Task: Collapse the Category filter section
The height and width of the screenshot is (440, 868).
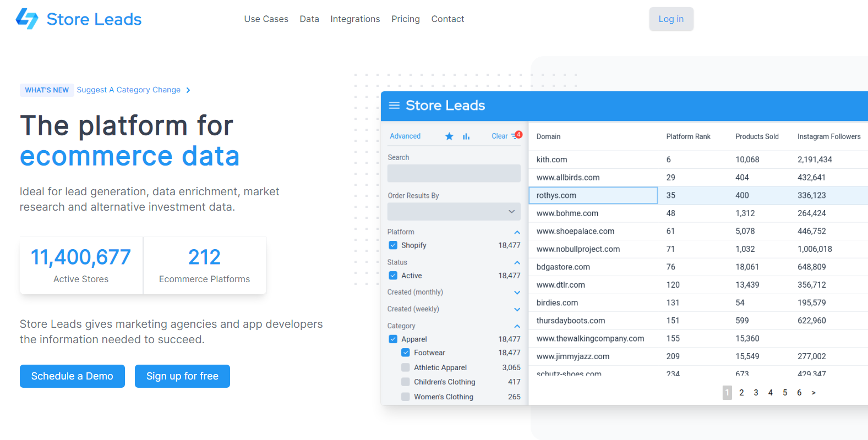Action: [517, 326]
